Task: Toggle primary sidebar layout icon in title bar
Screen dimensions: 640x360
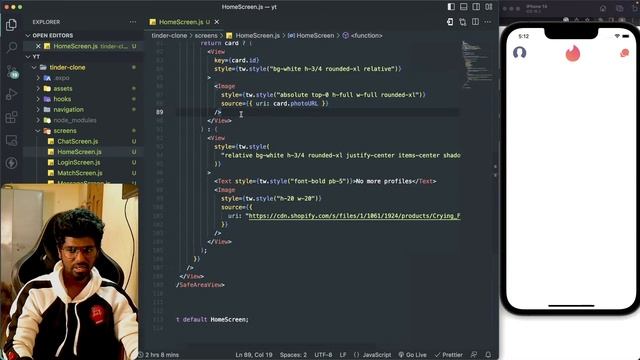Action: pos(451,7)
